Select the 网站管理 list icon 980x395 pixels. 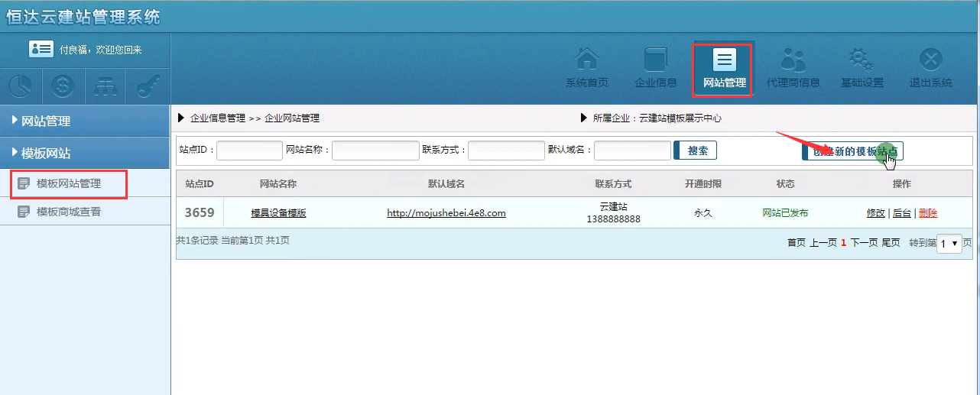tap(724, 60)
